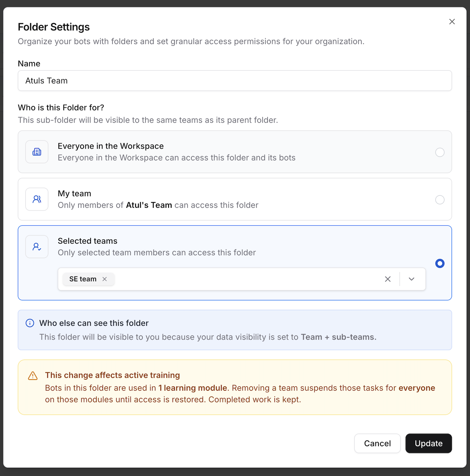The height and width of the screenshot is (476, 470).
Task: Click the My team option card title
Action: [74, 193]
